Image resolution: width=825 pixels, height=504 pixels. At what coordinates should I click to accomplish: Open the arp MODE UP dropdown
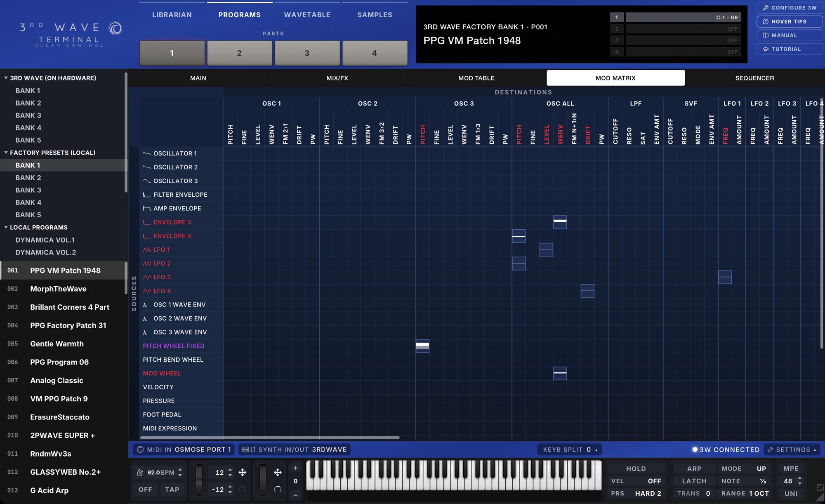coord(744,469)
